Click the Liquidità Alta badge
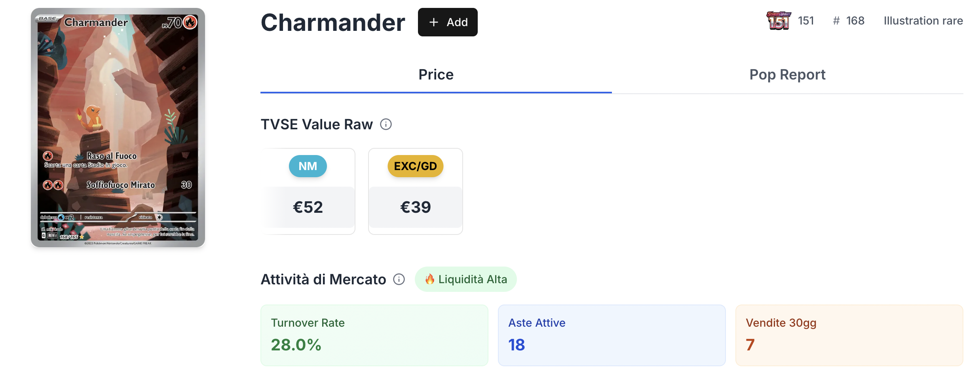Screen dimensions: 980x386 [465, 280]
